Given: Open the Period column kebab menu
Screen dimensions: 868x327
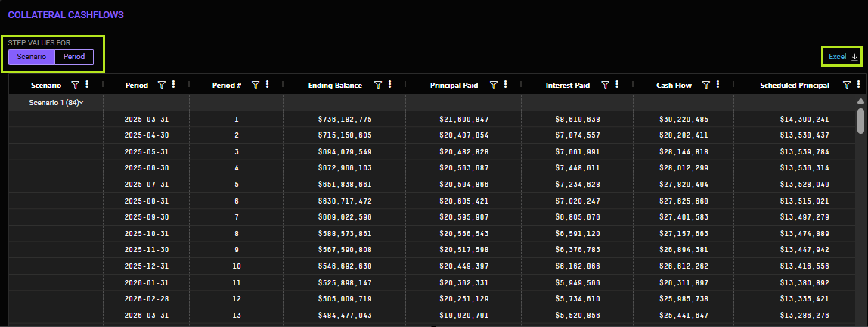Looking at the screenshot, I should pyautogui.click(x=173, y=84).
